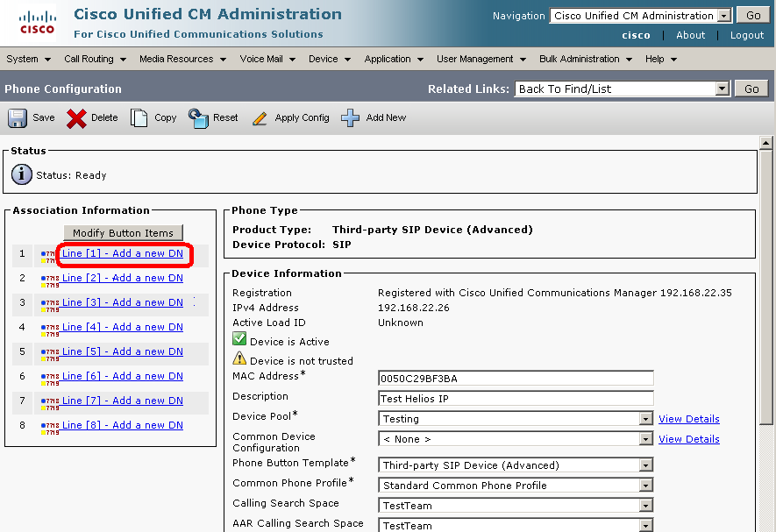Click the Apply Config pencil icon
This screenshot has width=776, height=532.
click(260, 118)
